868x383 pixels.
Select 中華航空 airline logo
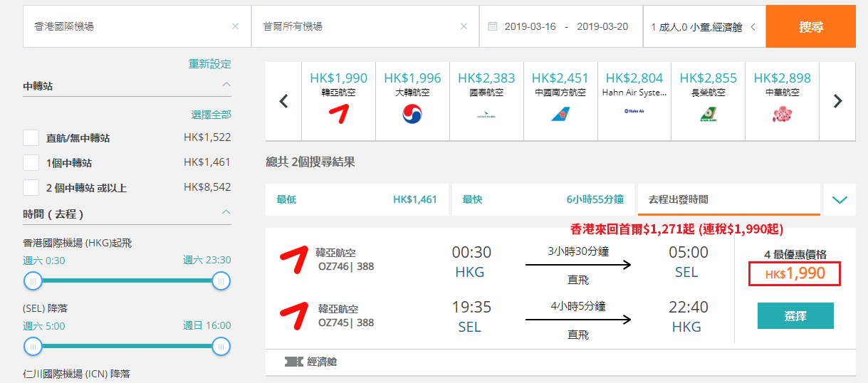coord(782,113)
